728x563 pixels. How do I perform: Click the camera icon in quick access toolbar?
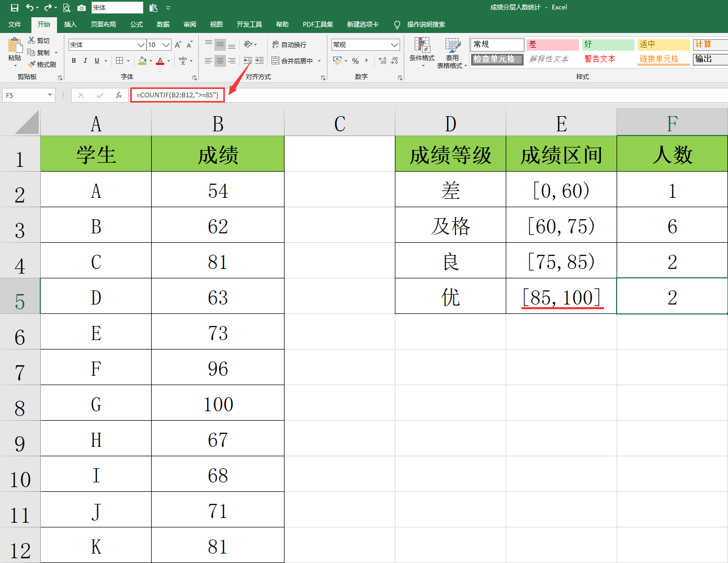82,8
